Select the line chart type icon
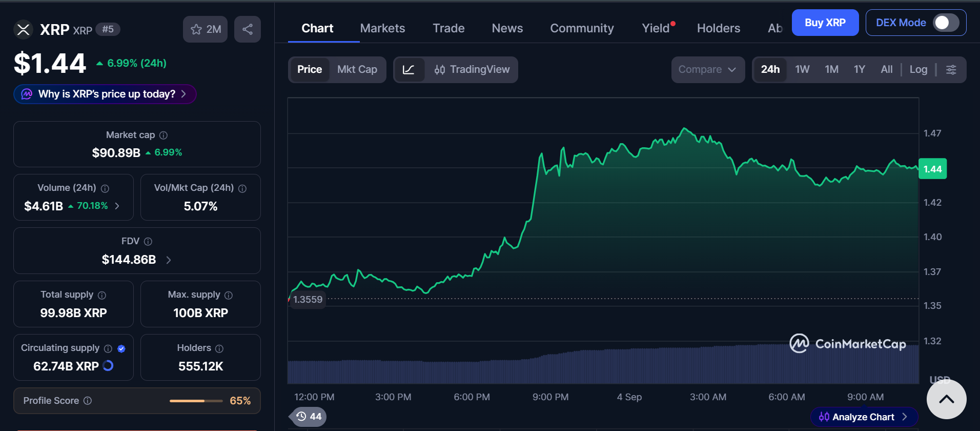This screenshot has height=431, width=980. (409, 70)
